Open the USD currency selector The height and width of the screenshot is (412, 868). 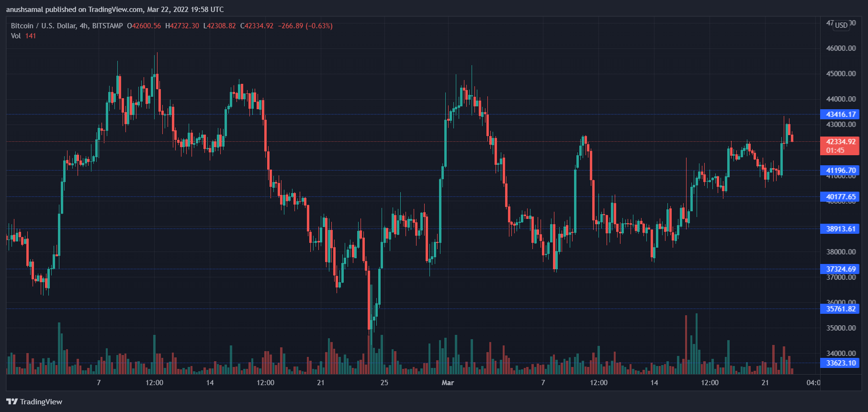tap(841, 25)
